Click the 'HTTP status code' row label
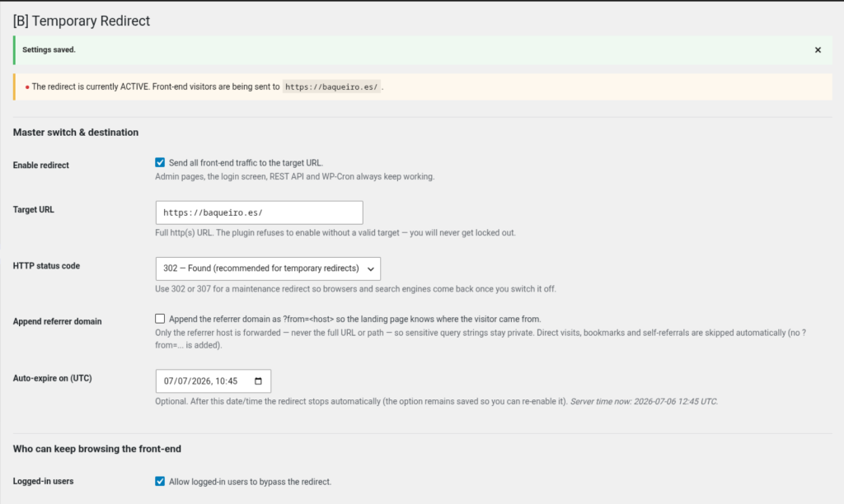The image size is (844, 504). click(46, 266)
